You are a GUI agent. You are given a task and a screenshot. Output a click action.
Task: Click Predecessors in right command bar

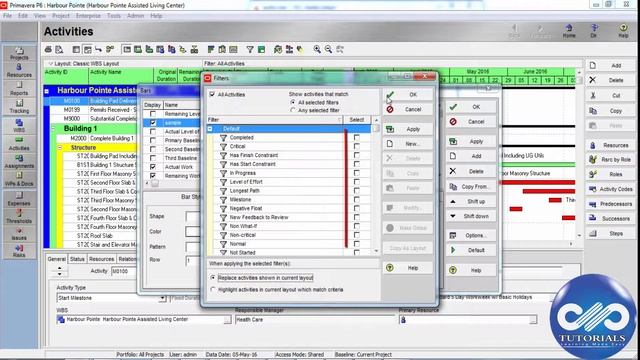[x=610, y=204]
